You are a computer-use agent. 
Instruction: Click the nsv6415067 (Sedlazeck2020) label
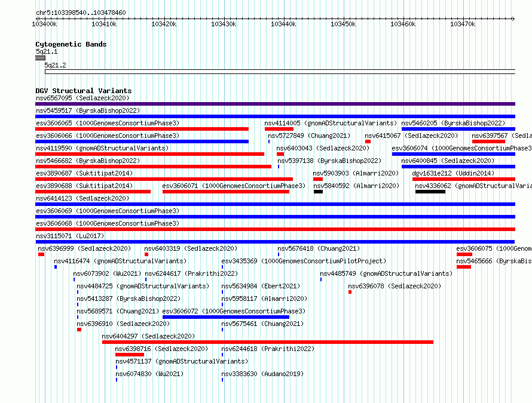411,136
